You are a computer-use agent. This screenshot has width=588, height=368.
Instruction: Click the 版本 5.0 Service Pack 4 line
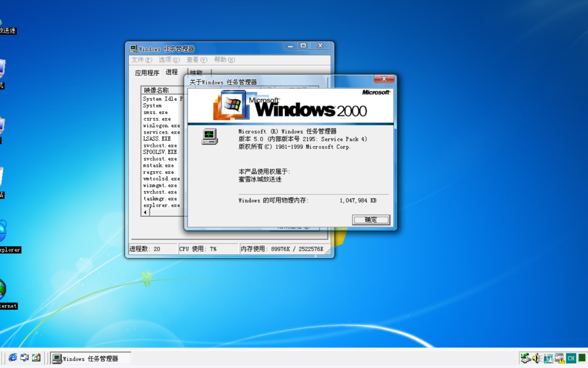pyautogui.click(x=303, y=139)
